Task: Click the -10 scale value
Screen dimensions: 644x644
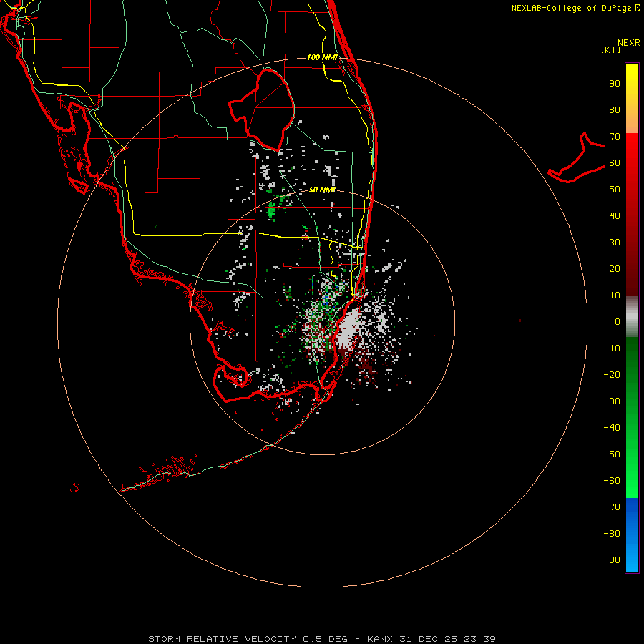Action: point(612,348)
